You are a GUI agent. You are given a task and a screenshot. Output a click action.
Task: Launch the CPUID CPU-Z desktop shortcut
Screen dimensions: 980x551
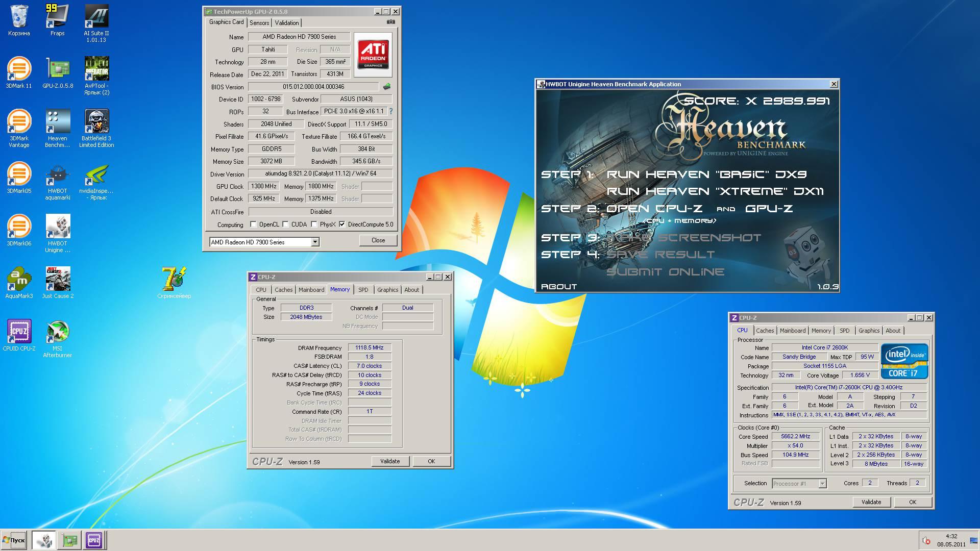(x=19, y=336)
